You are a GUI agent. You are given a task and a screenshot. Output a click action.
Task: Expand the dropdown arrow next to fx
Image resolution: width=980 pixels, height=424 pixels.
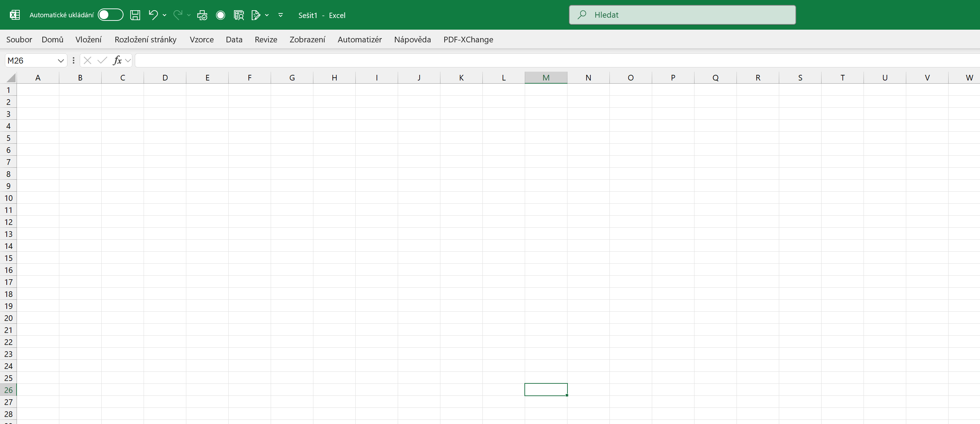point(128,60)
